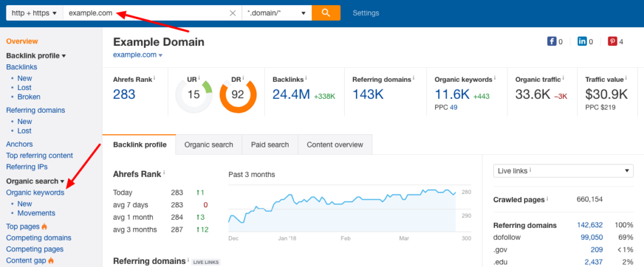The height and width of the screenshot is (267, 644).
Task: Switch to the Content overview tab
Action: tap(335, 144)
